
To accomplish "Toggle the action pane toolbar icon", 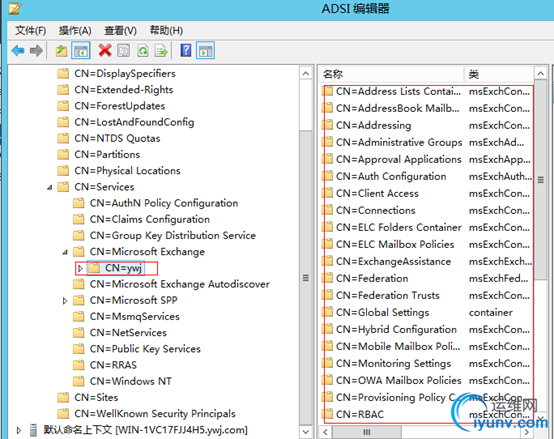I will click(x=206, y=51).
